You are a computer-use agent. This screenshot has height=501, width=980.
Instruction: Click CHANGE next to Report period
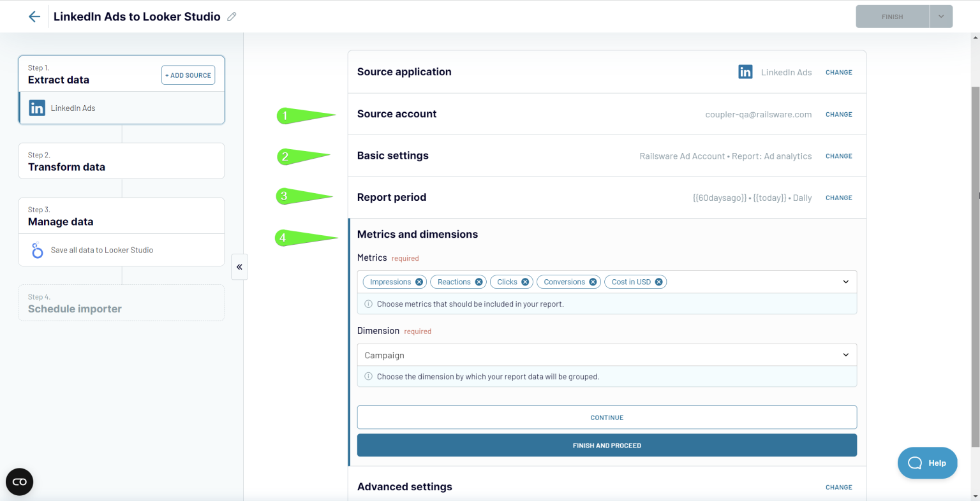838,198
